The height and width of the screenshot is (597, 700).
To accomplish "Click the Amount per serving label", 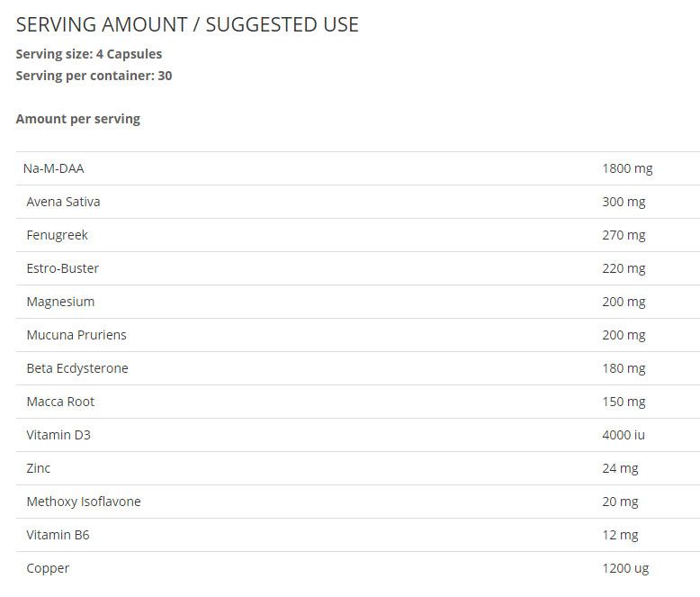I will [x=78, y=119].
